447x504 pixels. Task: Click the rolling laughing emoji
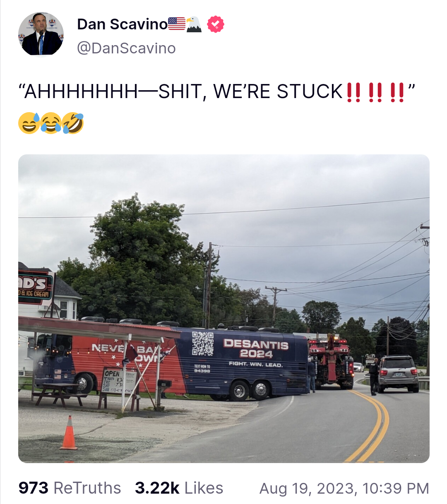(x=73, y=123)
